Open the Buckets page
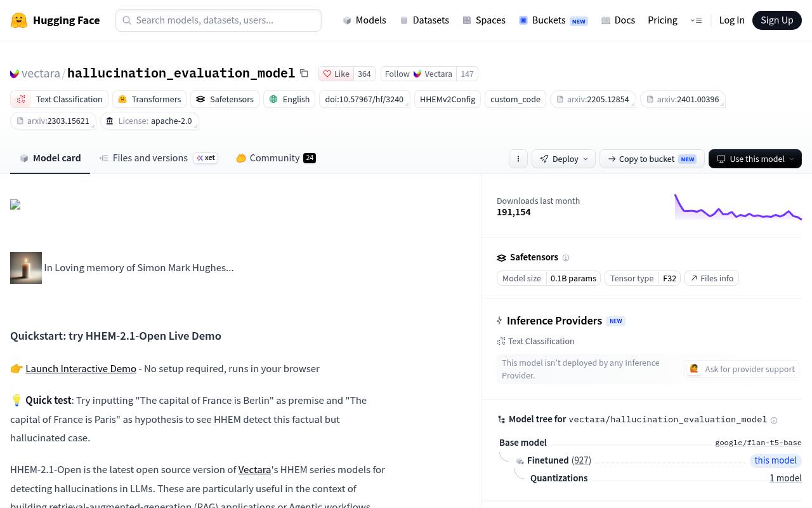 point(553,20)
